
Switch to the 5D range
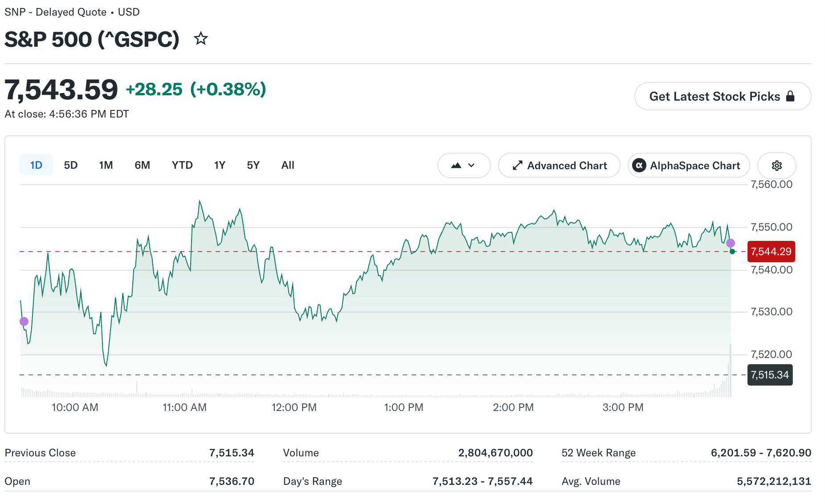pos(71,165)
